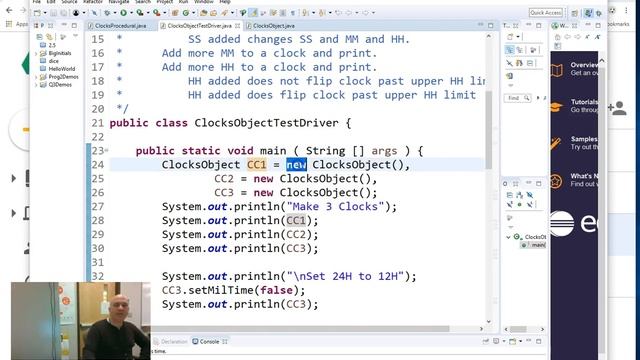This screenshot has width=640, height=360.
Task: Toggle Mark Occurrences in toolbar
Action: 254,13
